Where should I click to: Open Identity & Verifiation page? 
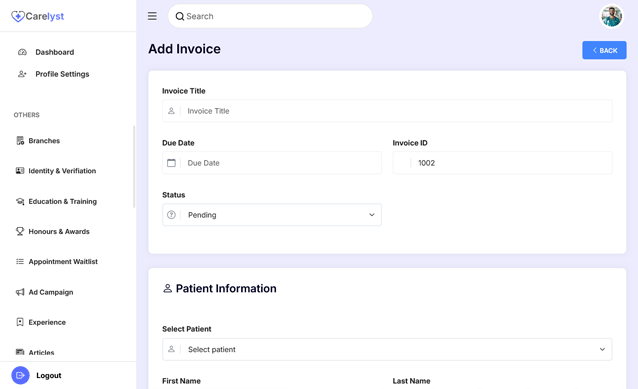62,171
